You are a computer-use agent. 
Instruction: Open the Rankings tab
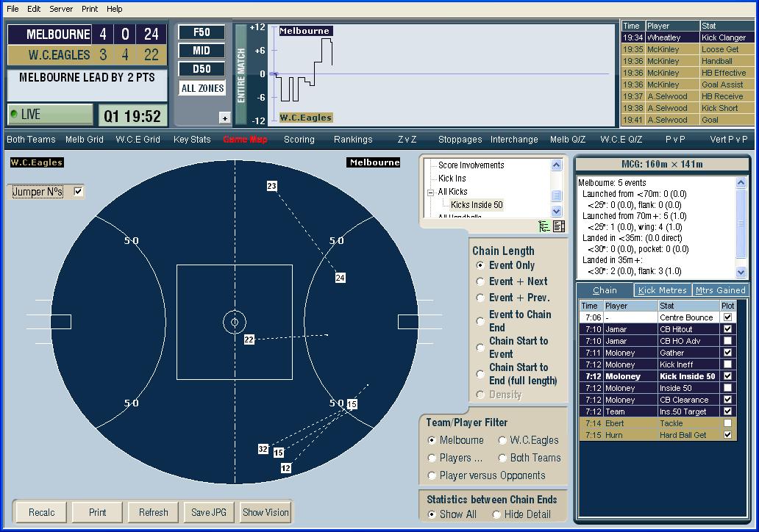click(x=353, y=140)
